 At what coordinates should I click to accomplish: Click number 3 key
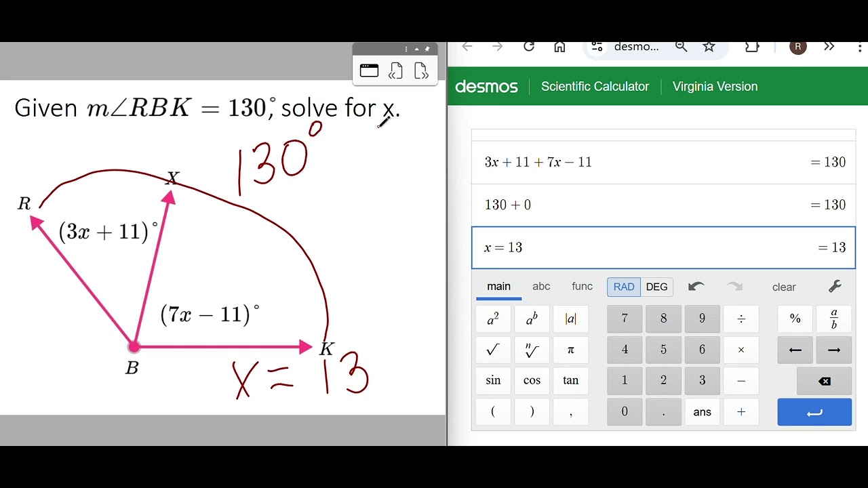click(x=702, y=380)
